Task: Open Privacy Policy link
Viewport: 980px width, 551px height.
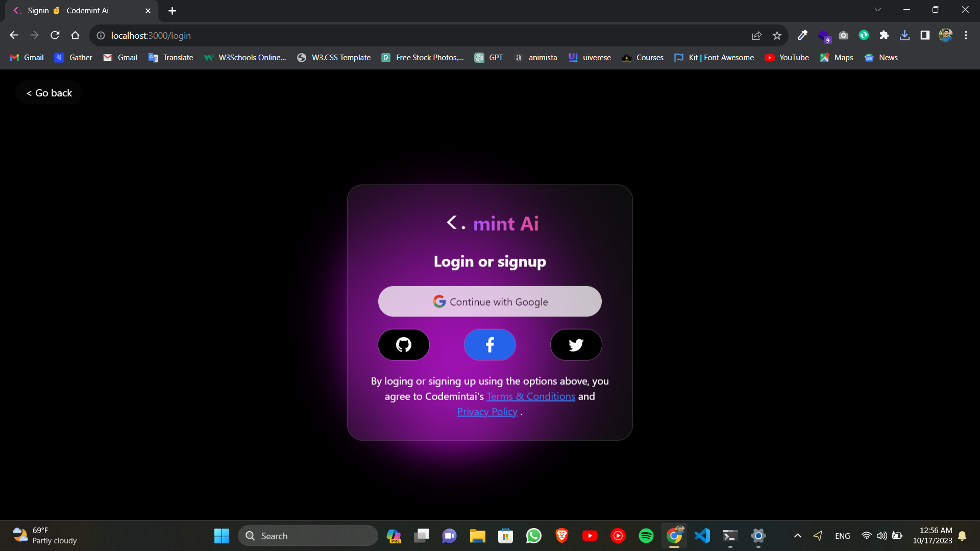Action: [487, 411]
